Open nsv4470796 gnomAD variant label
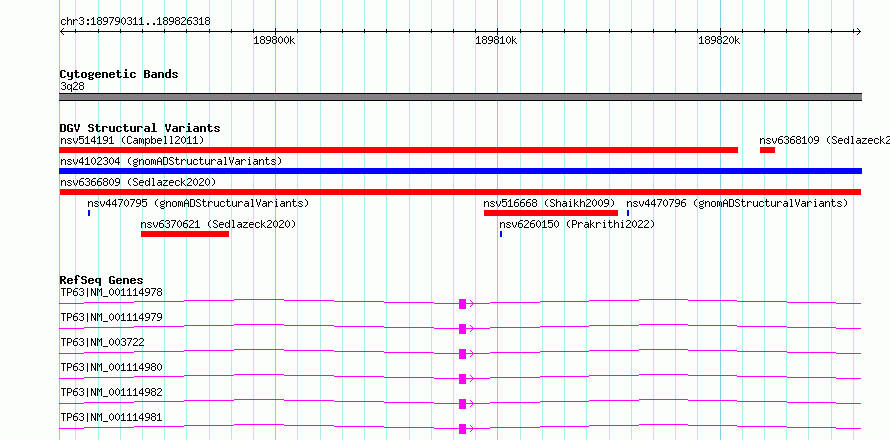This screenshot has width=890, height=440. 737,203
